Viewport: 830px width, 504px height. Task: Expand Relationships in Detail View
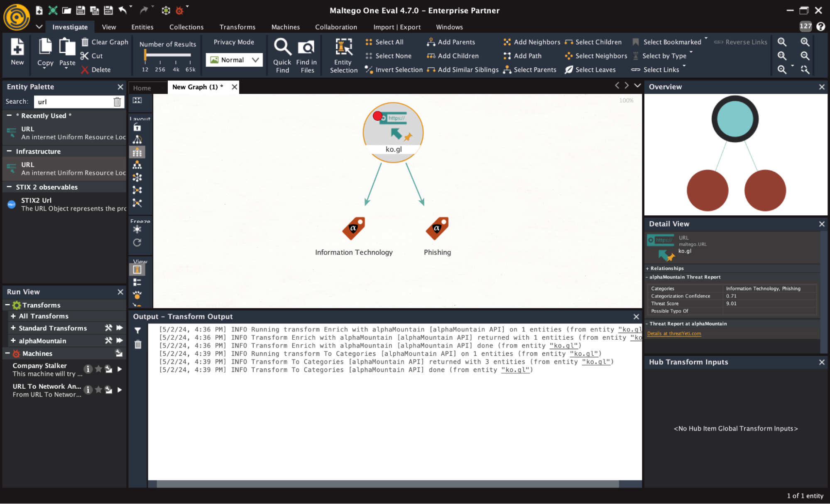[x=647, y=268]
